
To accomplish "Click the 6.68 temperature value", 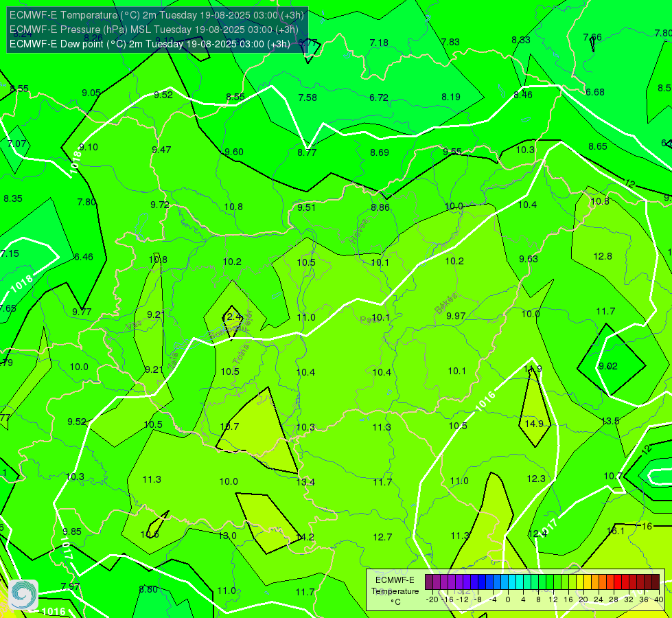I will point(595,92).
